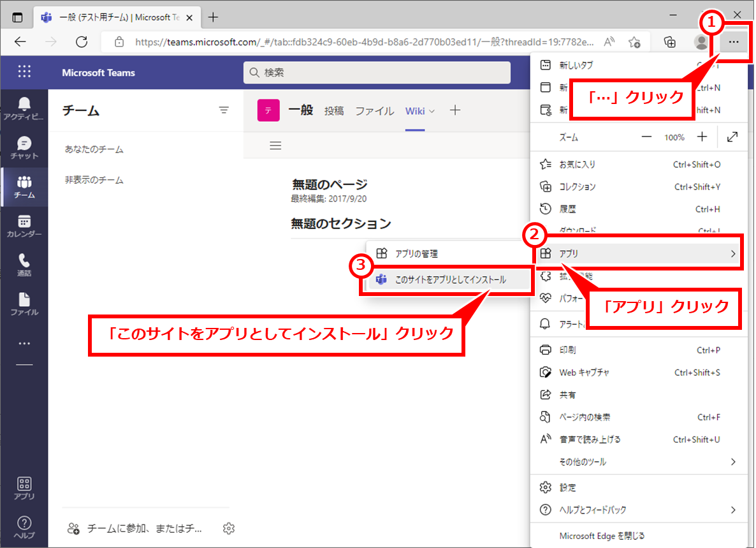This screenshot has height=548, width=756.
Task: Open Calls (通話) in the sidebar
Action: [24, 265]
